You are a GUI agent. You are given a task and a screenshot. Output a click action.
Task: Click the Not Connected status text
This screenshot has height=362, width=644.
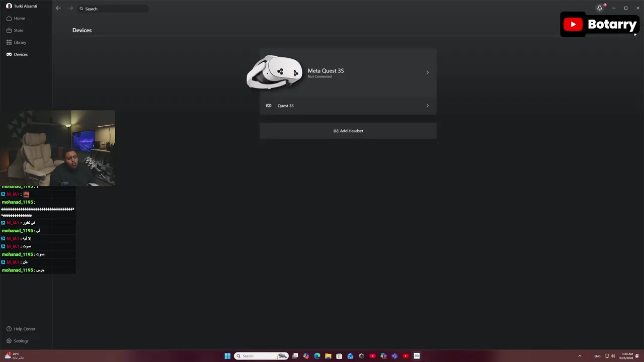(319, 76)
